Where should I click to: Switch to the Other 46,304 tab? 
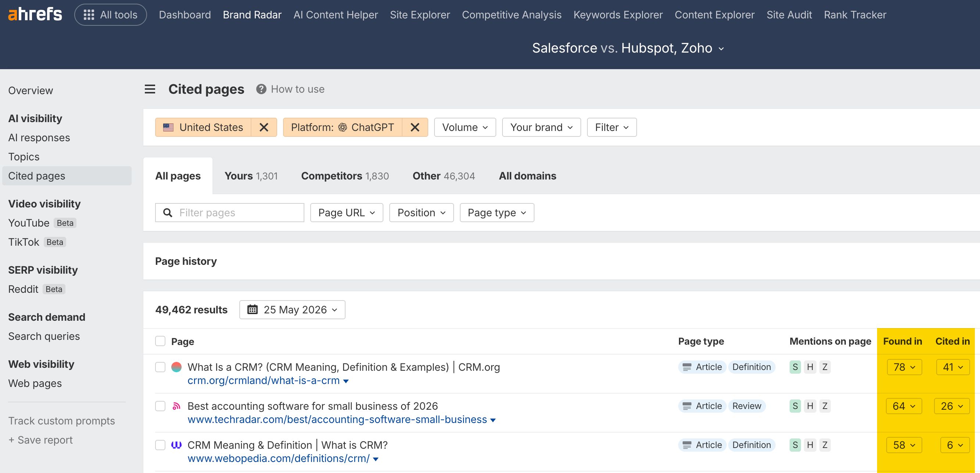(444, 176)
